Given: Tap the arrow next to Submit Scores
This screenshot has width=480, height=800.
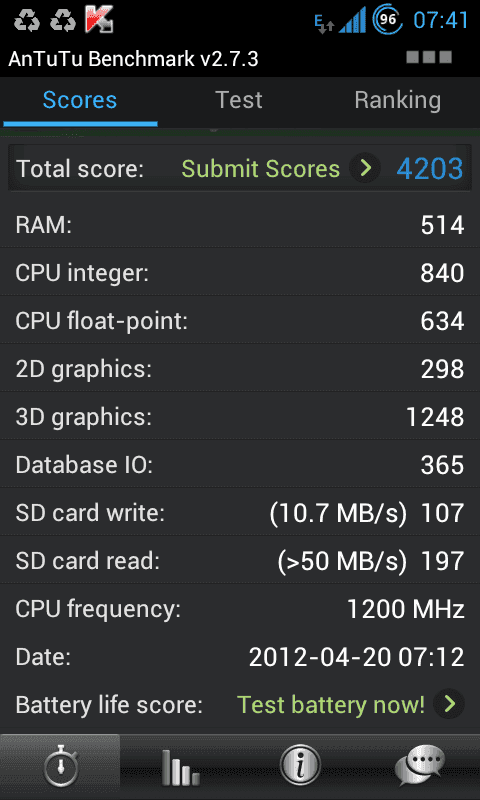Looking at the screenshot, I should tap(365, 168).
